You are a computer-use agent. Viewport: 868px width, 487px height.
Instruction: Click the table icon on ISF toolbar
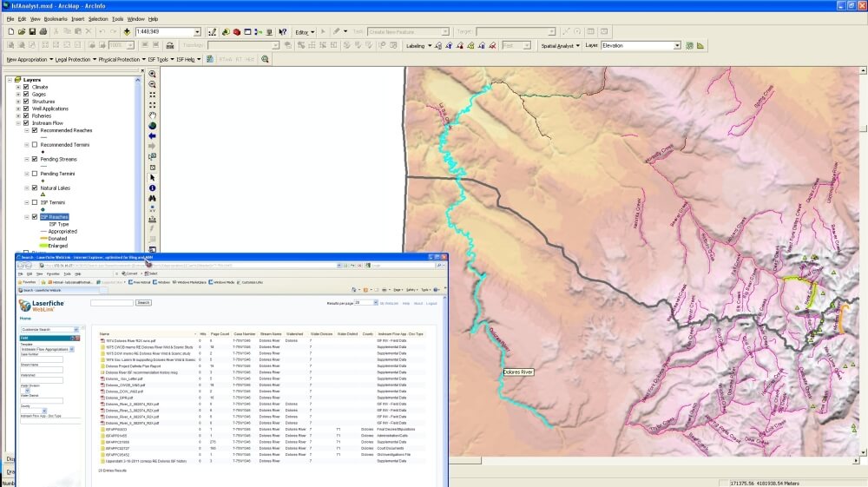click(x=210, y=59)
